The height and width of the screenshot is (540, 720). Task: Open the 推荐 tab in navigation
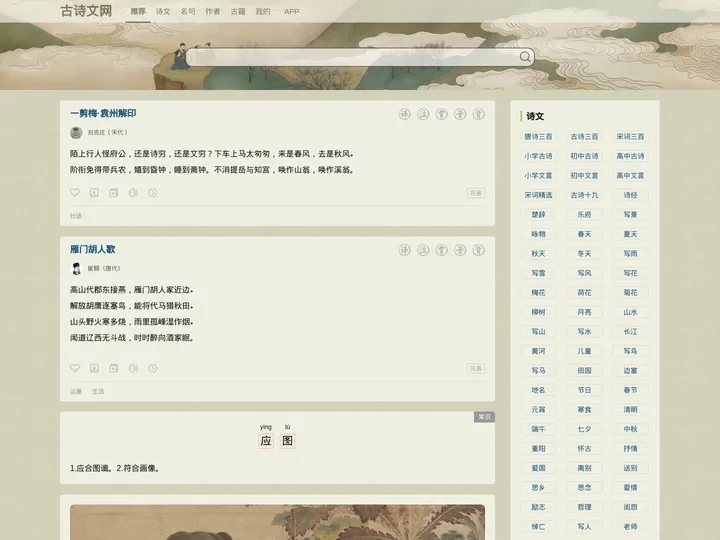(138, 11)
